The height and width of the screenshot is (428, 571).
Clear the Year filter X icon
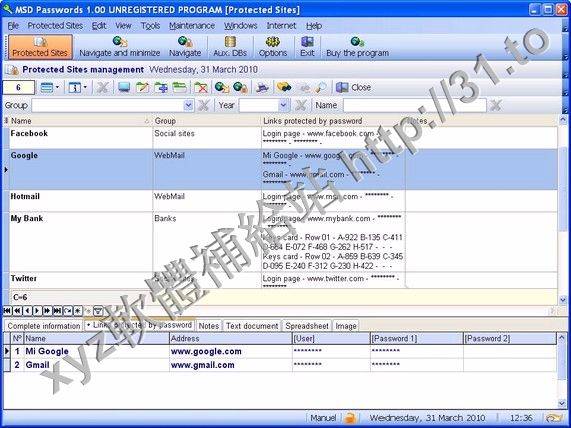tap(301, 106)
